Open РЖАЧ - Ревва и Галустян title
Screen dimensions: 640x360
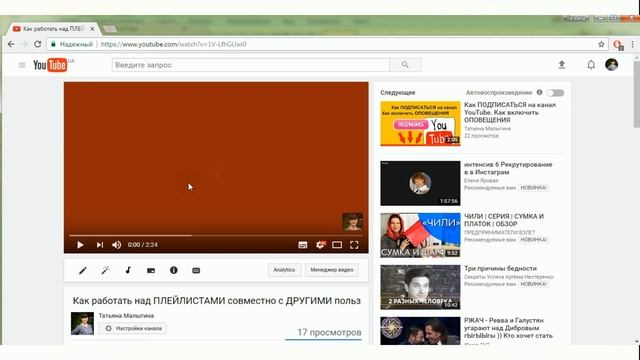tap(508, 328)
